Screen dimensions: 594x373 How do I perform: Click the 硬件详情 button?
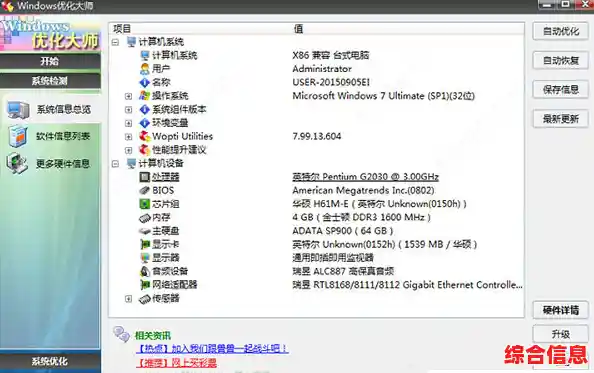561,310
